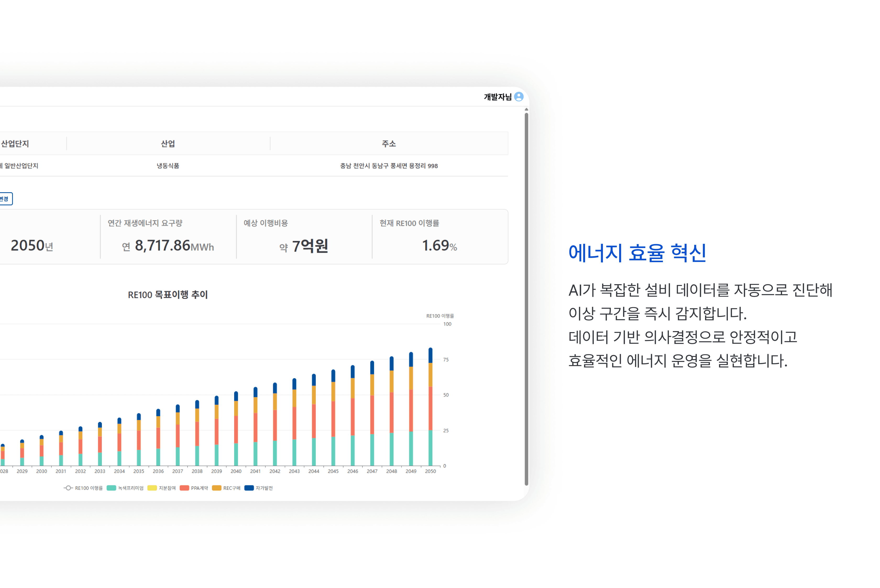Click the 개발자님 username label
The height and width of the screenshot is (588, 880).
coord(498,97)
